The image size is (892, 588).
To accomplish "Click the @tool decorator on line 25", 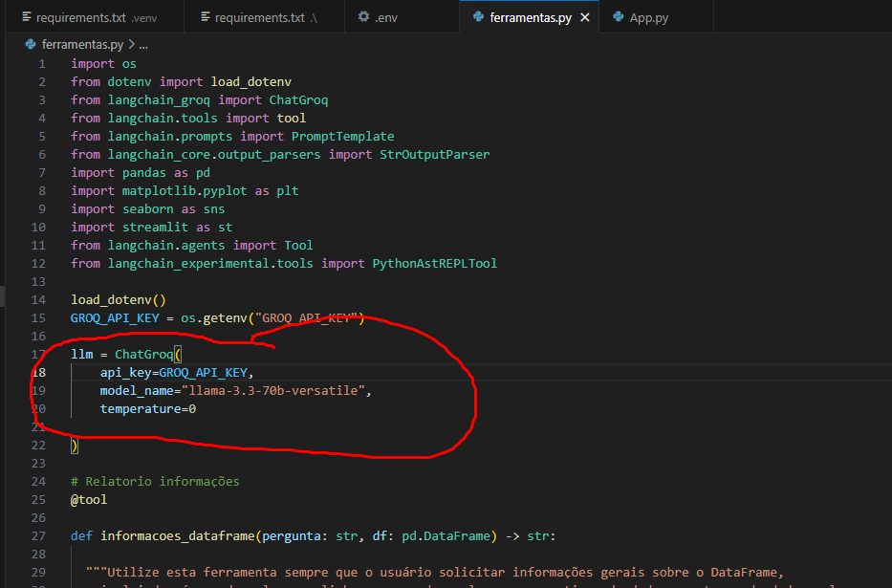I will [89, 500].
